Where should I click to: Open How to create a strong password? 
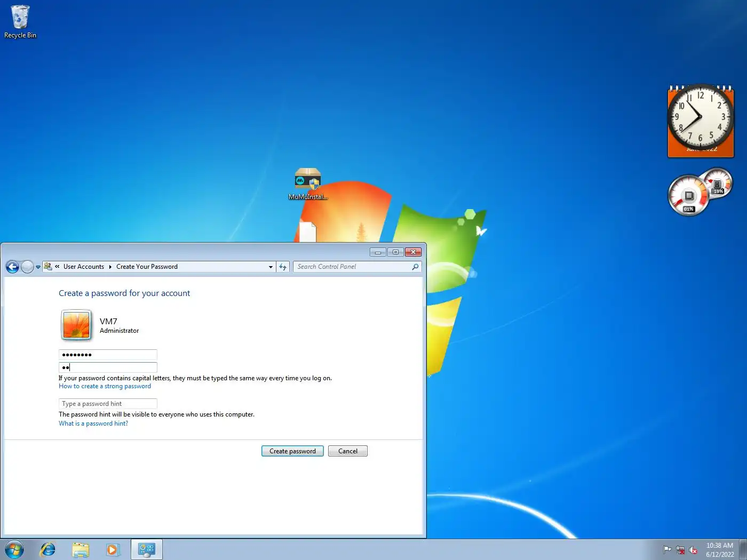pyautogui.click(x=105, y=386)
